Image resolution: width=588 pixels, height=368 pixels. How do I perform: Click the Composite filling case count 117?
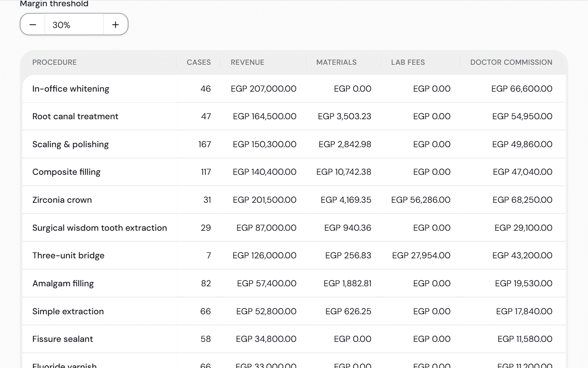206,172
